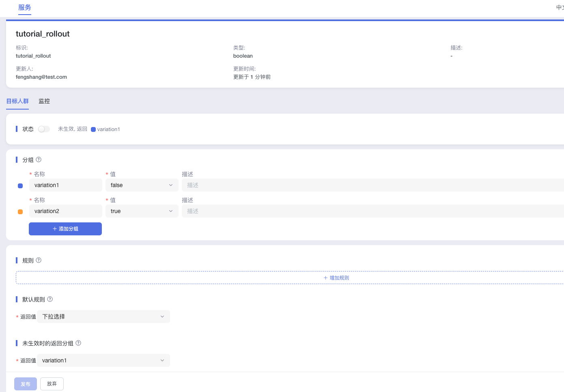
Task: Click 增加规则 to add a rule
Action: (x=336, y=278)
